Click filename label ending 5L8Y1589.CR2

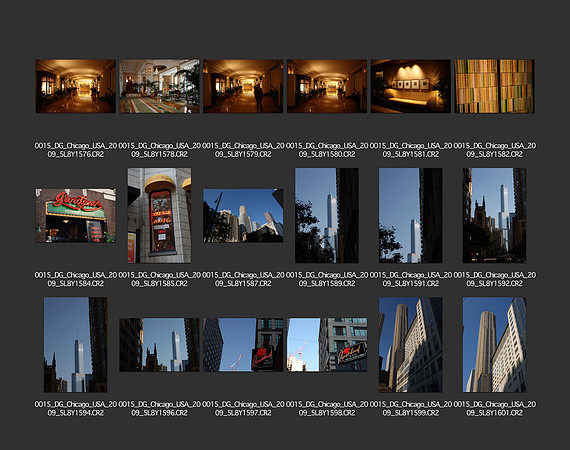click(327, 279)
